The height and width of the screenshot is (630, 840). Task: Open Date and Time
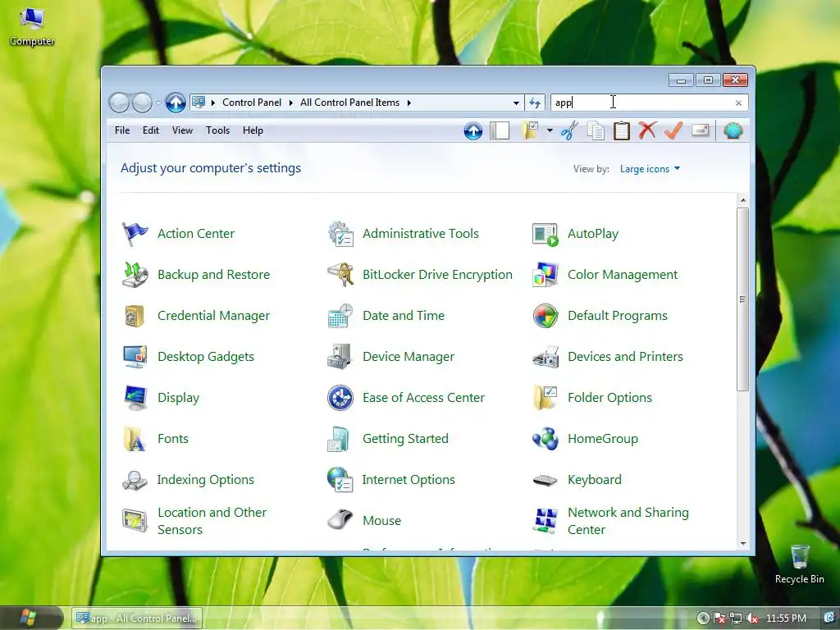386,316
